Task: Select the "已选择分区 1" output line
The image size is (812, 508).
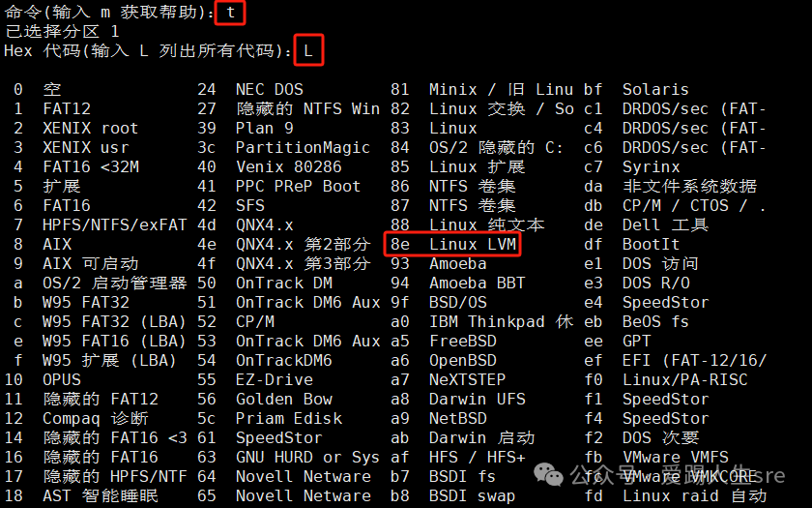Action: [x=62, y=32]
